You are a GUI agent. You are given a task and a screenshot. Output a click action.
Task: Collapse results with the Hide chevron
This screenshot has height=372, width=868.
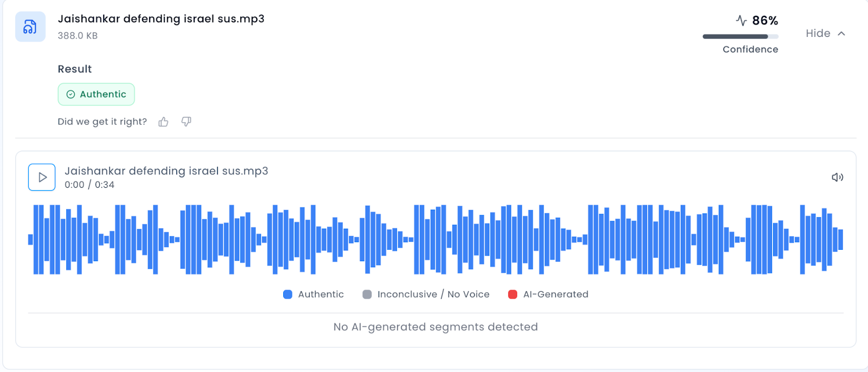pos(841,34)
